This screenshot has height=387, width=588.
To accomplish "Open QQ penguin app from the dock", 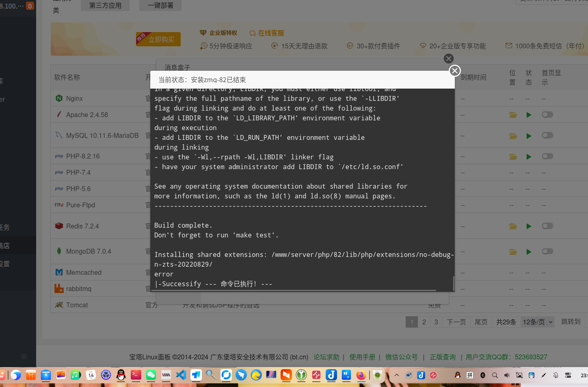I will (x=121, y=375).
